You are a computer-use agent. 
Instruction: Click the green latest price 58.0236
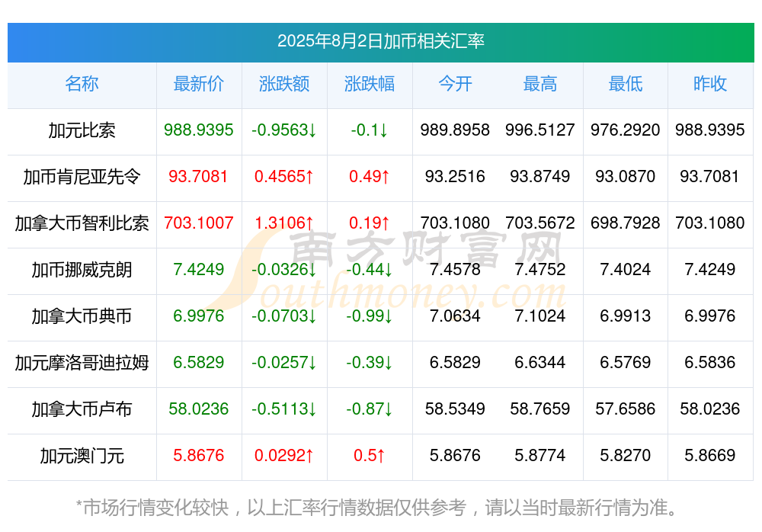(x=199, y=409)
